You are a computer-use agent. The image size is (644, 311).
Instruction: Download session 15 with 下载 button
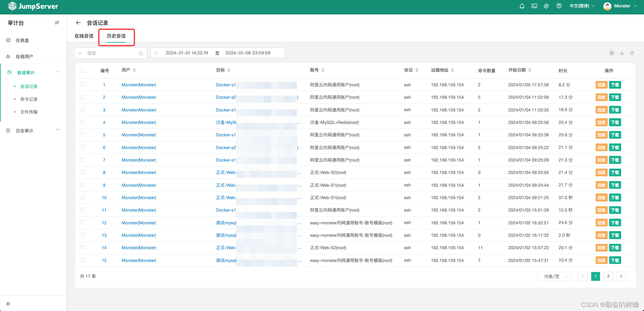615,260
